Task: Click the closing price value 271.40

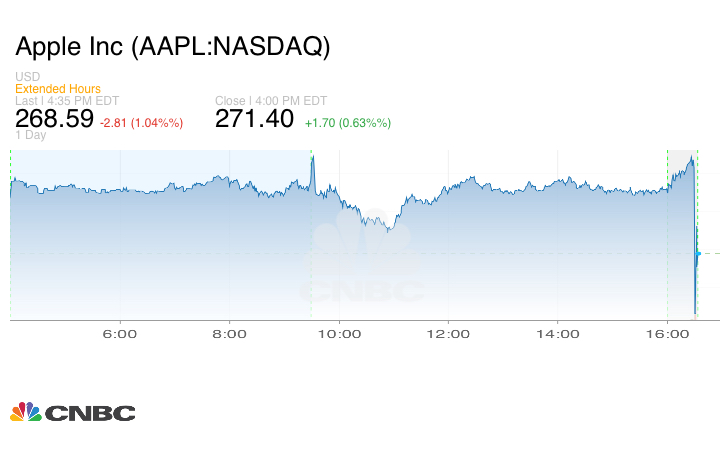Action: click(255, 119)
